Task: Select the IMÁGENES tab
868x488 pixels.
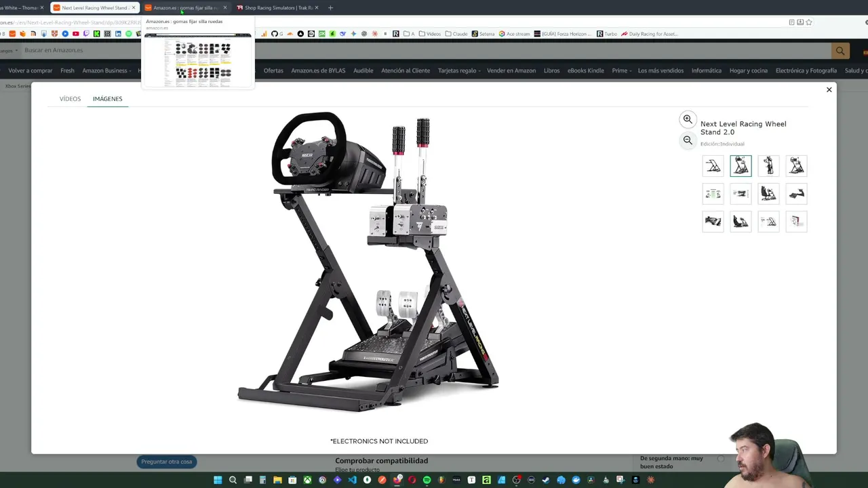Action: pos(107,99)
